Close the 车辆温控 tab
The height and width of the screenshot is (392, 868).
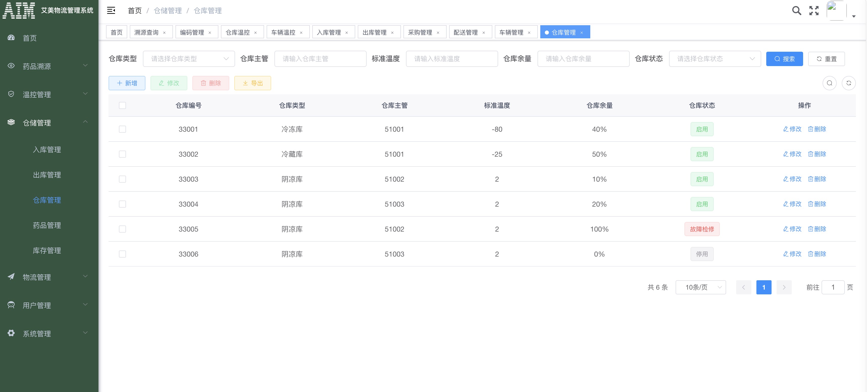click(301, 33)
